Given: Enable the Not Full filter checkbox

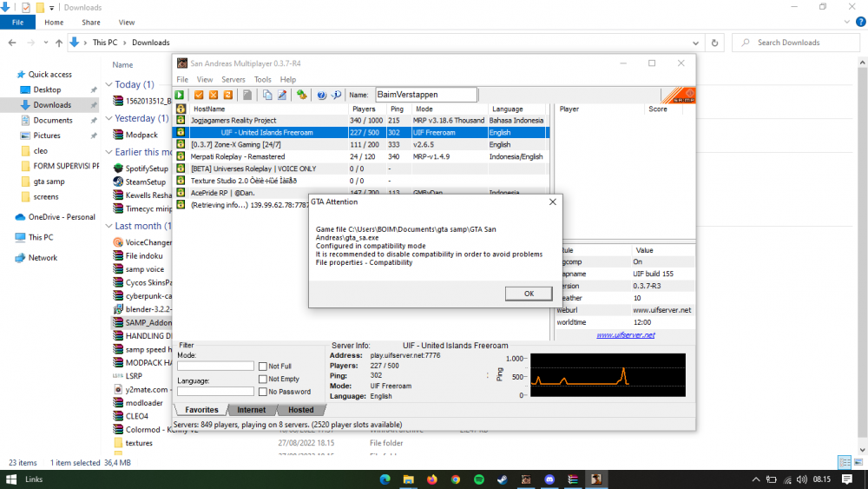Looking at the screenshot, I should [263, 366].
